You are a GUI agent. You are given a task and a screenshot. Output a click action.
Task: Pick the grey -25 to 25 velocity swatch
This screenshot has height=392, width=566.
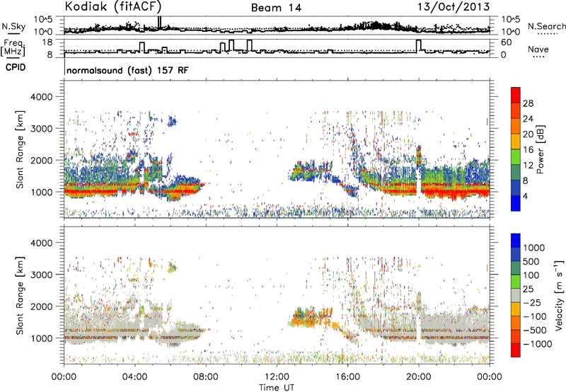point(516,296)
